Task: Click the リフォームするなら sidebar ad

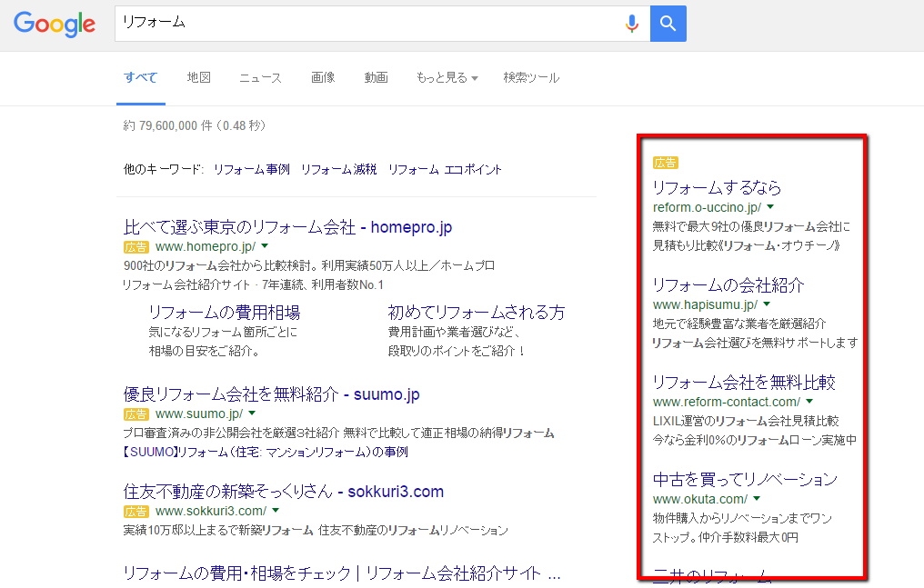Action: [717, 188]
